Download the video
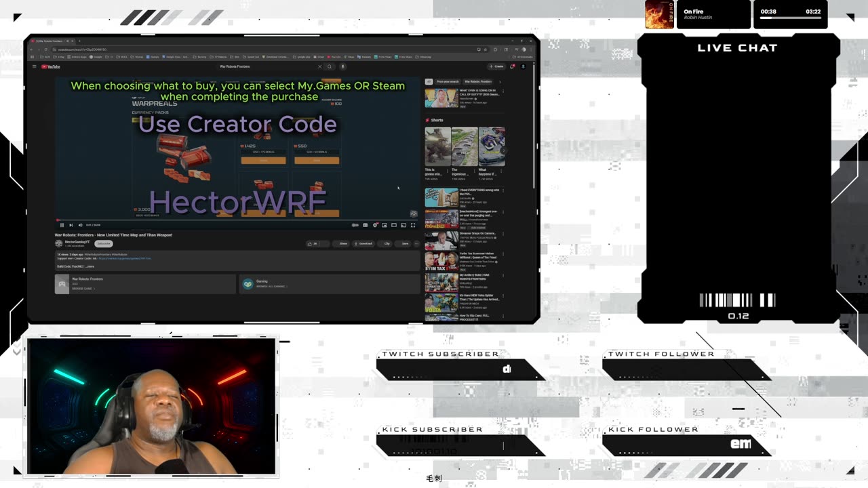This screenshot has height=488, width=868. pos(363,244)
